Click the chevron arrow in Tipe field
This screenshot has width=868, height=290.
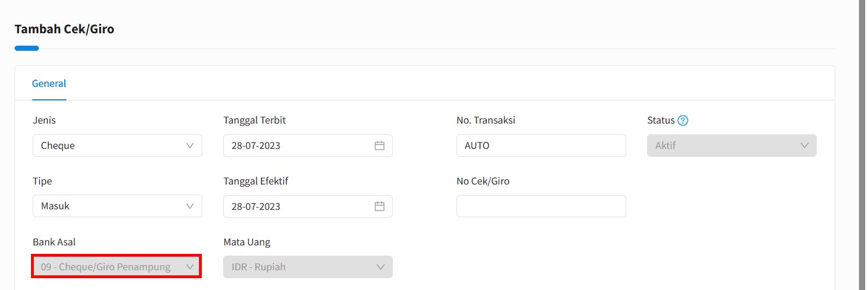click(x=190, y=206)
